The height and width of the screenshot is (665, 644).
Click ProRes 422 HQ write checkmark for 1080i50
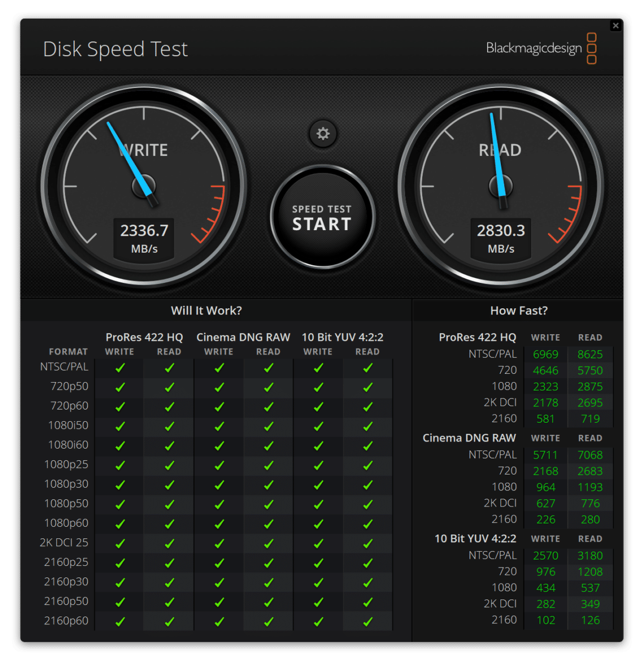tap(120, 426)
